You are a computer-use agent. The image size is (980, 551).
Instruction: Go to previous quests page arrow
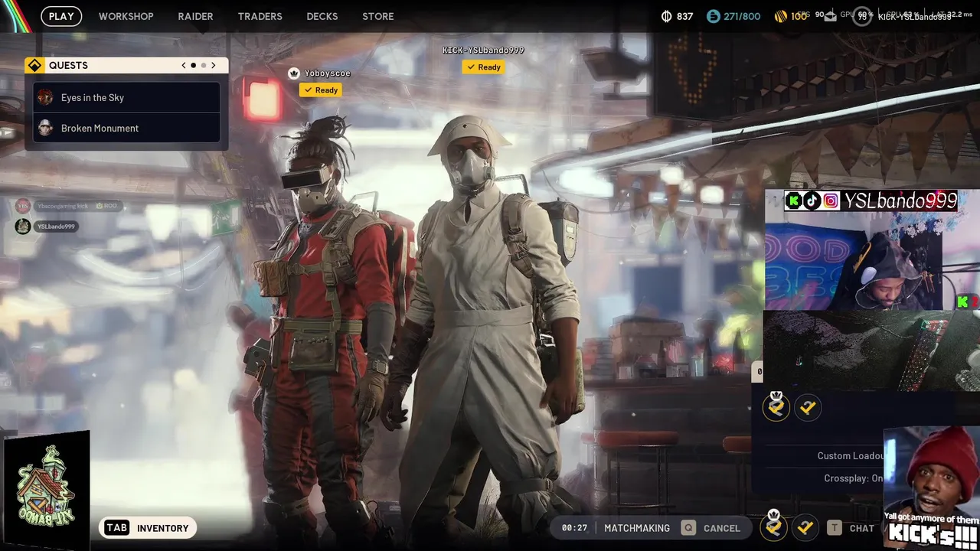[x=184, y=65]
